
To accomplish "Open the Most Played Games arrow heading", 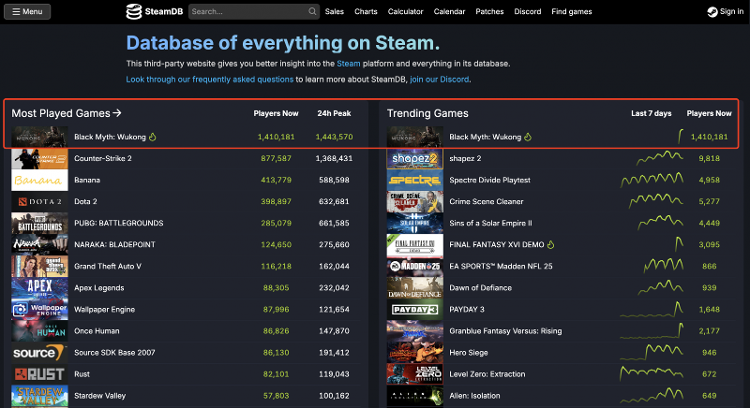I will (66, 113).
